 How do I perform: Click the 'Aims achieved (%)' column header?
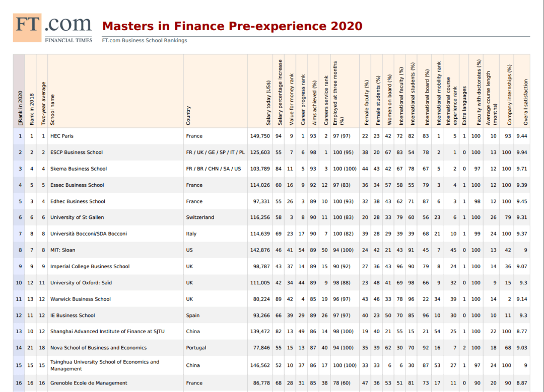pyautogui.click(x=314, y=103)
